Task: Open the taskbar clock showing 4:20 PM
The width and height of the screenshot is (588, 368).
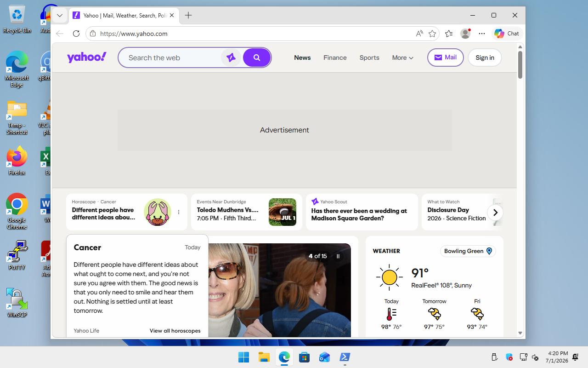Action: (x=558, y=357)
